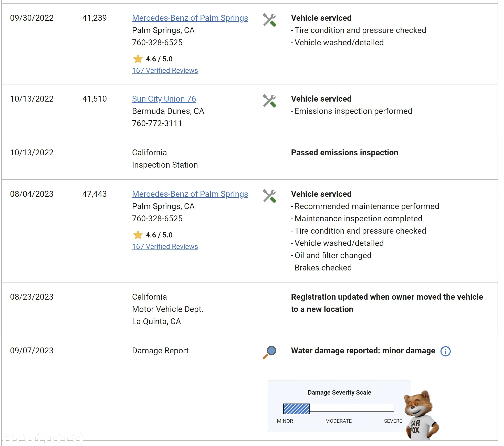The width and height of the screenshot is (504, 446).
Task: Click the magnifier icon in Damage Report row
Action: click(269, 352)
